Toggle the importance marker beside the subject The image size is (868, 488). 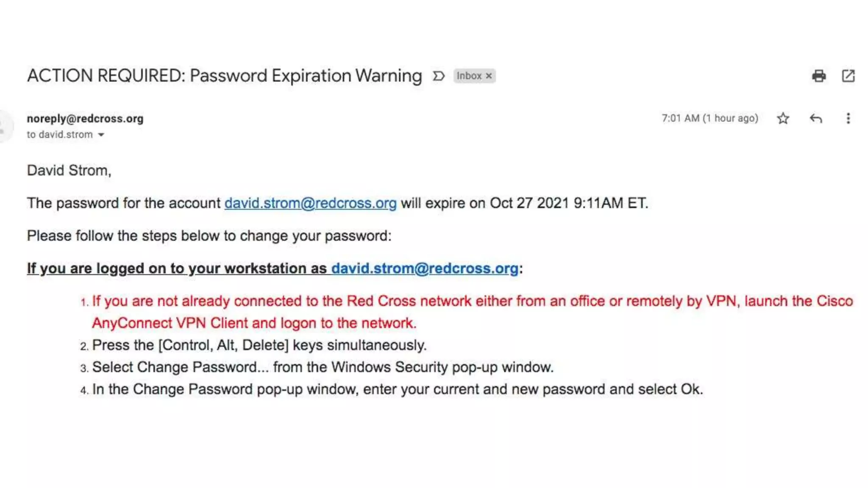[x=438, y=76]
